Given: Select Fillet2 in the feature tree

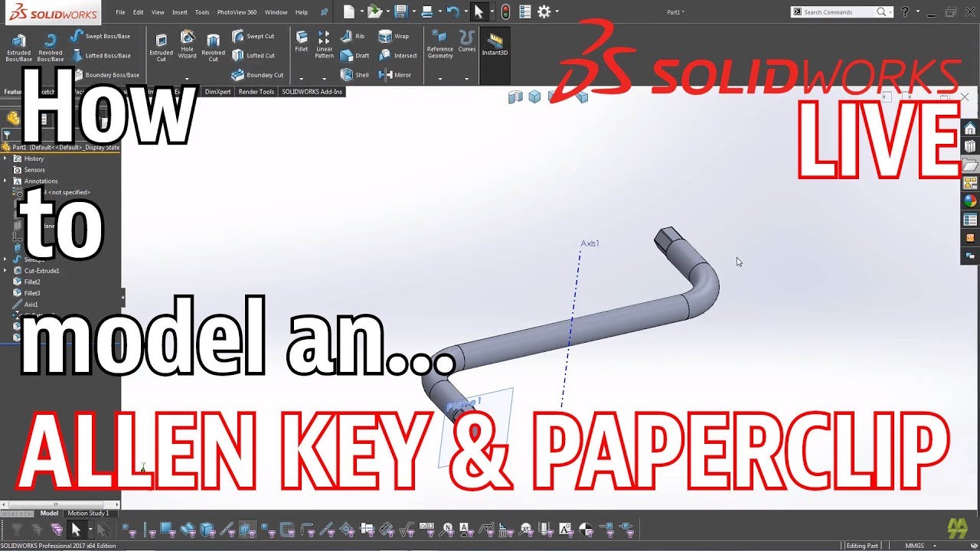Looking at the screenshot, I should coord(32,282).
